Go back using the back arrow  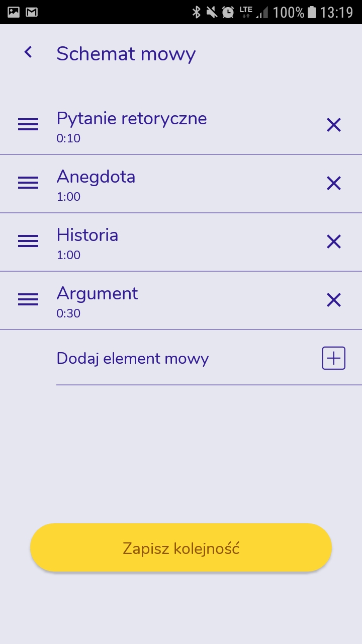pos(28,52)
